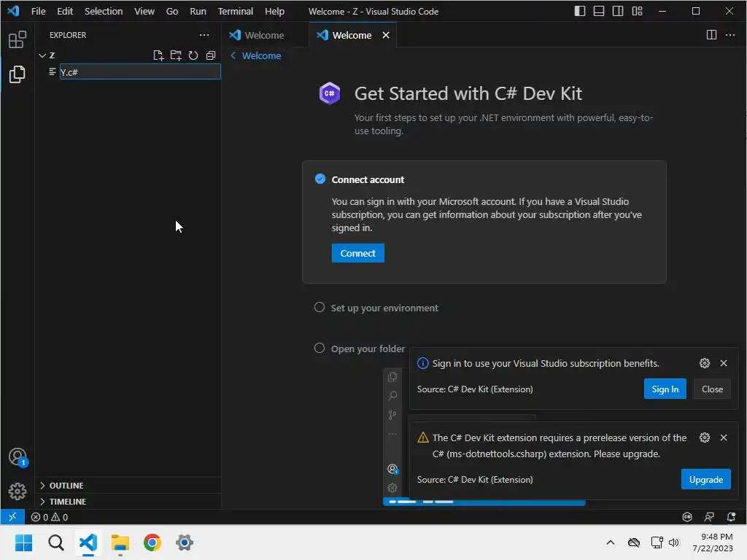This screenshot has width=747, height=560.
Task: Dismiss the prerelease upgrade notification with X
Action: click(724, 437)
